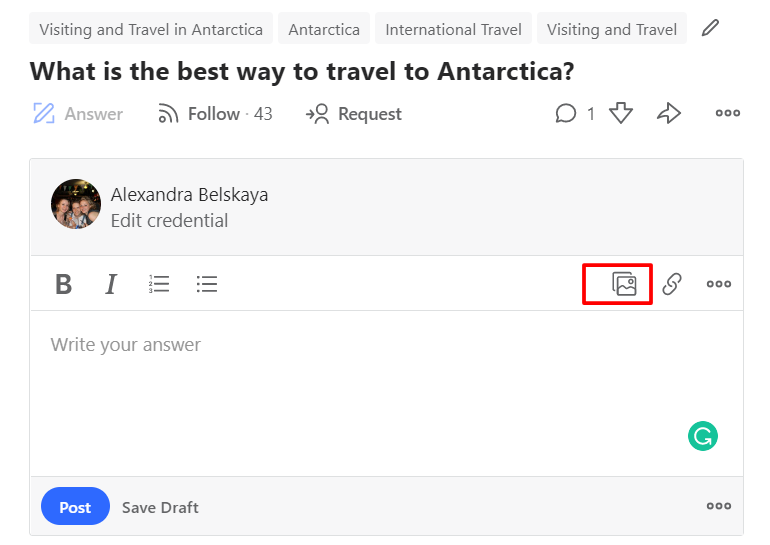Toggle italic text formatting

pyautogui.click(x=111, y=285)
